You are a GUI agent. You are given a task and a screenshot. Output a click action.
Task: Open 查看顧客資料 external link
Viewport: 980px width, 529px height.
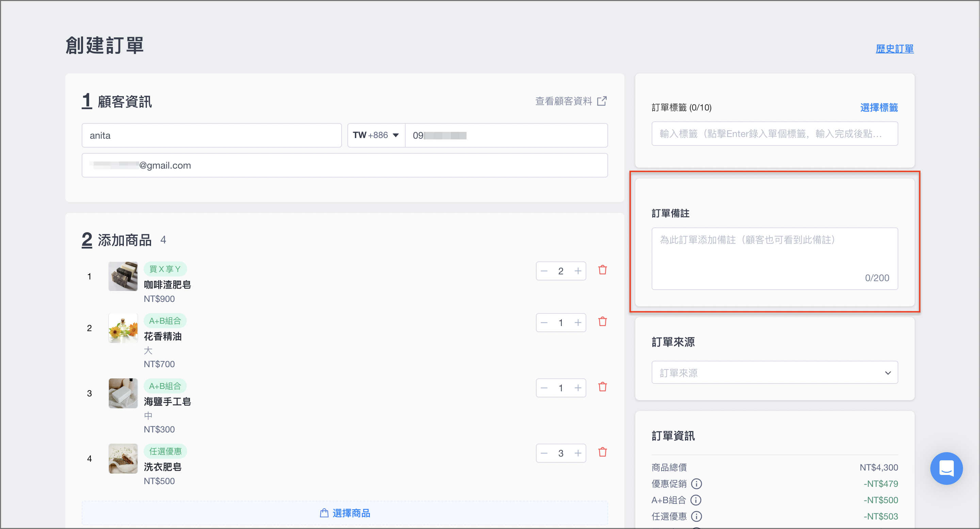tap(571, 101)
